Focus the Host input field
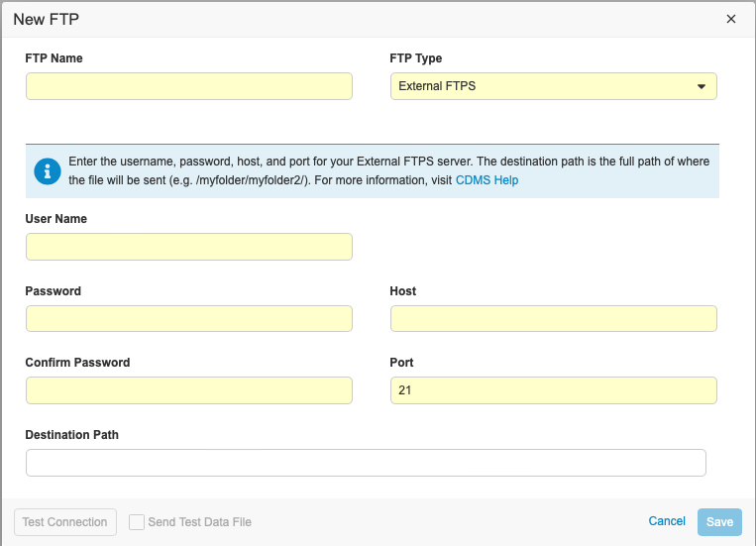Screen dimensions: 756x546 553,318
